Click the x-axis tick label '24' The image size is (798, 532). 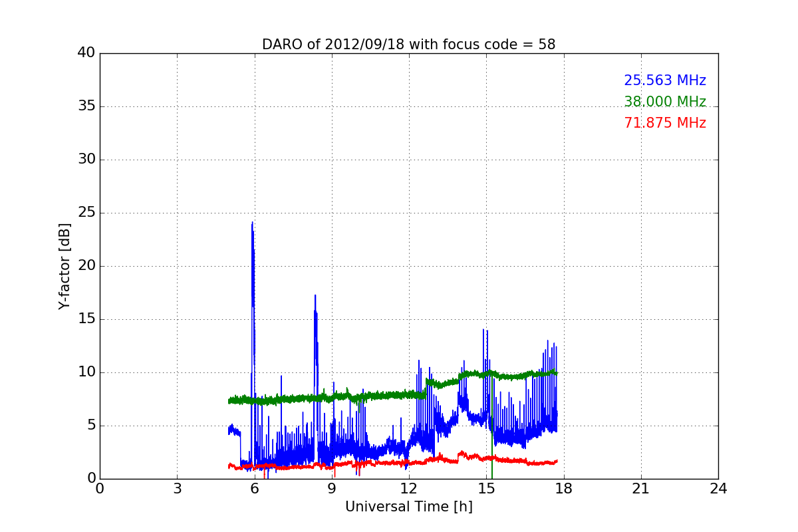[718, 488]
